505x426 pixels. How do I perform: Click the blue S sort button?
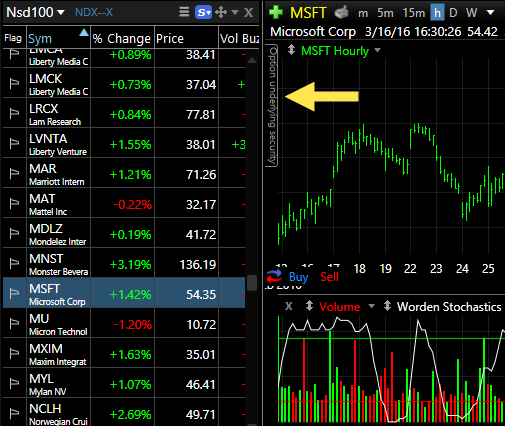[x=203, y=13]
